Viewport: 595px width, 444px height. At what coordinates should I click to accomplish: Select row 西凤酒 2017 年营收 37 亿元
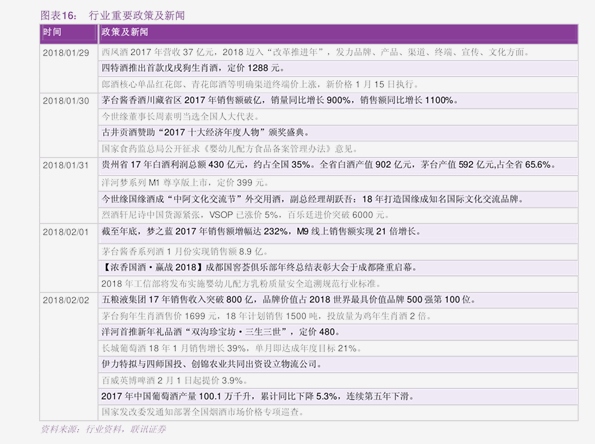tap(338, 52)
